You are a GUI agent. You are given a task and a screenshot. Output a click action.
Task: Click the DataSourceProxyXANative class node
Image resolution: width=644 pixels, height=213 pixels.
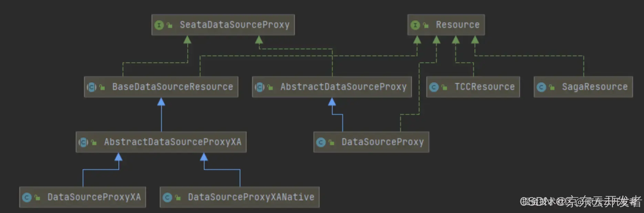coord(240,197)
